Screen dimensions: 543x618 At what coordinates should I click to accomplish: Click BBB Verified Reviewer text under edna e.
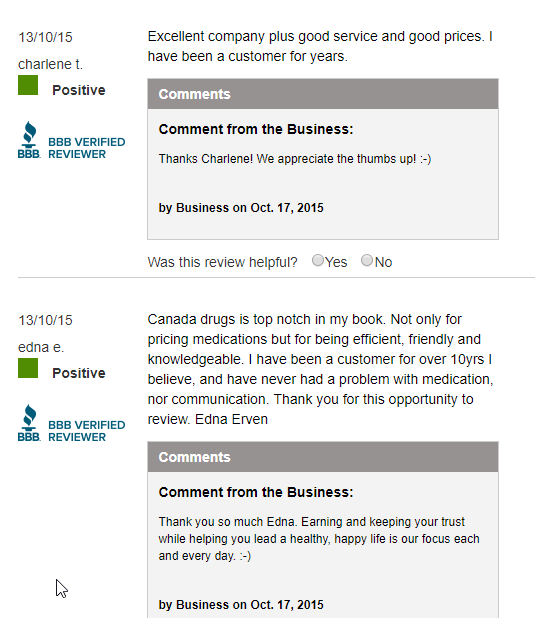87,431
